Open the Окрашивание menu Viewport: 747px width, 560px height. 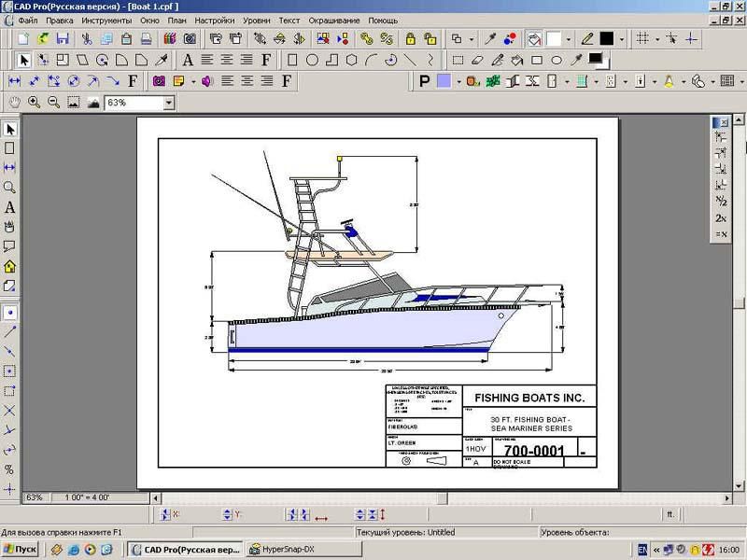[333, 20]
